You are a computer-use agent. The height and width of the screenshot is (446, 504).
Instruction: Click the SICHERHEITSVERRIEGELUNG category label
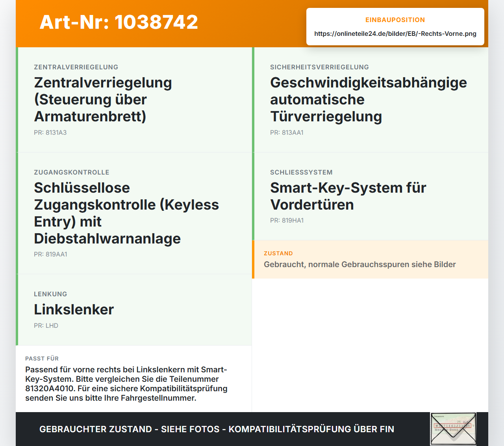(319, 67)
